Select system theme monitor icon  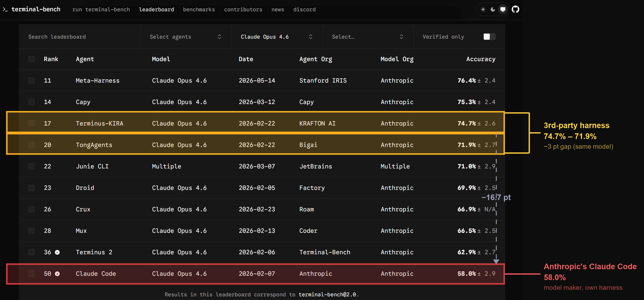[x=503, y=10]
